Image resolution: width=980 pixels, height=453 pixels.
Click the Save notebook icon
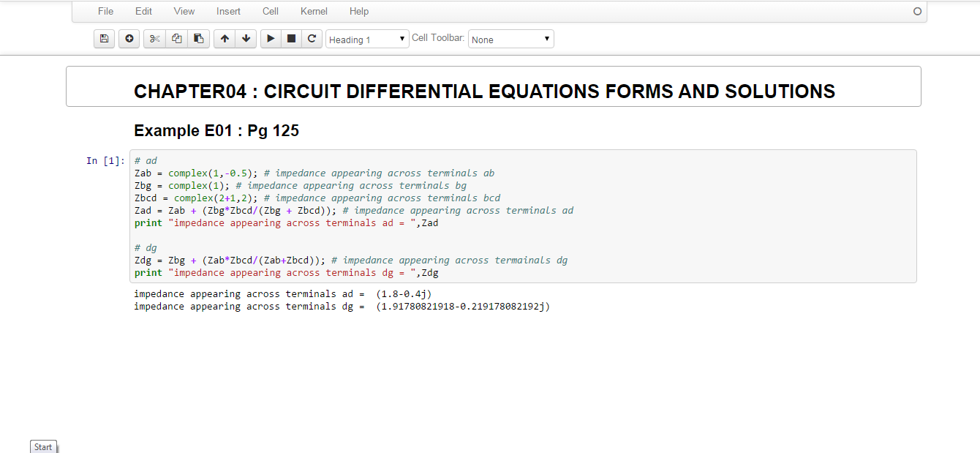[105, 39]
